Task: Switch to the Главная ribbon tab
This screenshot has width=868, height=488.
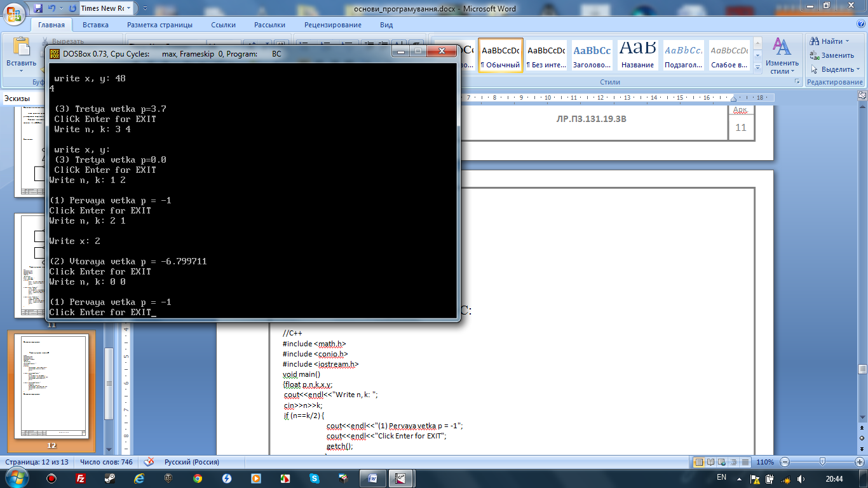Action: (51, 25)
